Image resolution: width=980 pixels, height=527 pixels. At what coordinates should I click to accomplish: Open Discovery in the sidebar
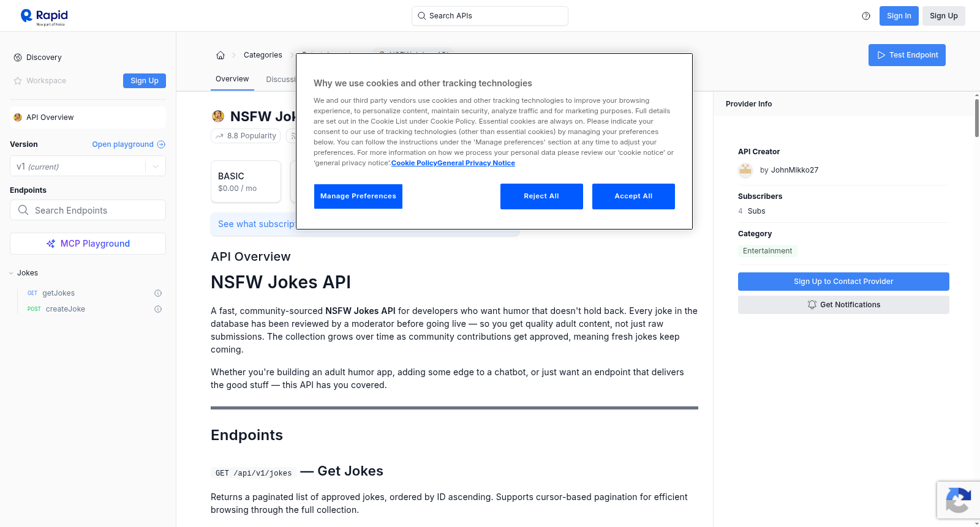[x=43, y=58]
